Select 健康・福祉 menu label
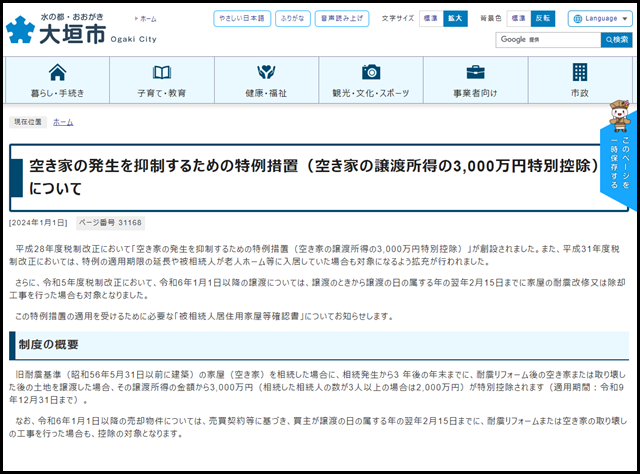Image resolution: width=640 pixels, height=474 pixels. 266,93
